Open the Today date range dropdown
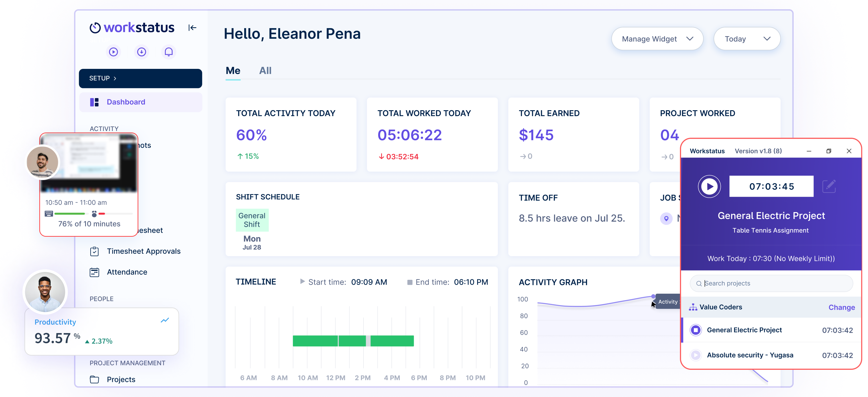 747,39
